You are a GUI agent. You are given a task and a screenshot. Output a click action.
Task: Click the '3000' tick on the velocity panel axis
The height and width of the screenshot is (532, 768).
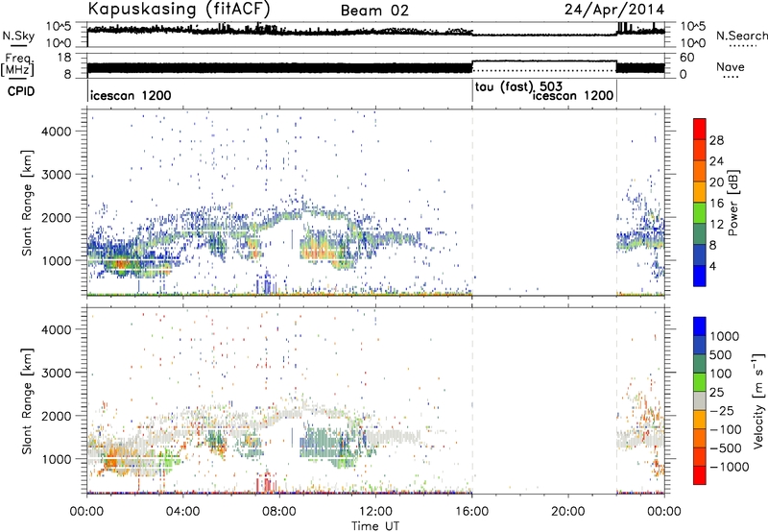[56, 373]
